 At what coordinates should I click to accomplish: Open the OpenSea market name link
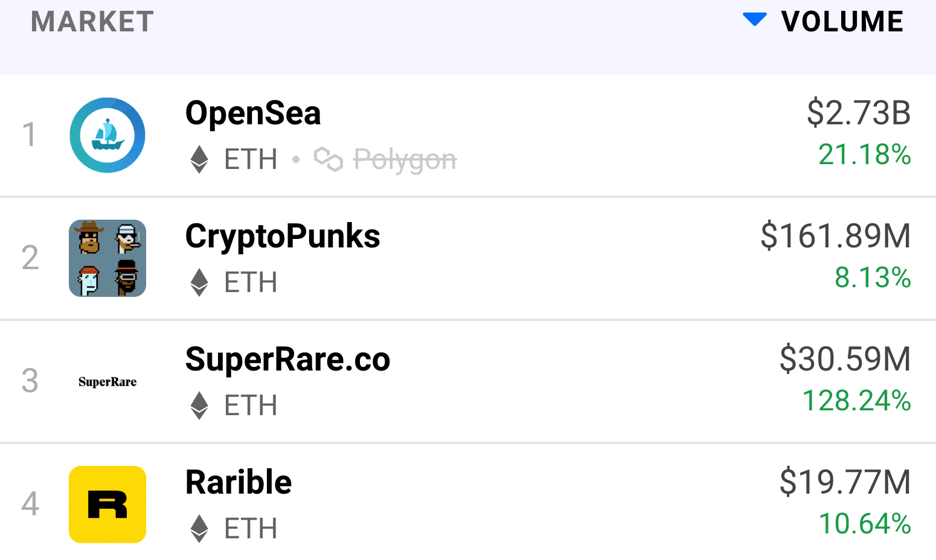pyautogui.click(x=253, y=113)
